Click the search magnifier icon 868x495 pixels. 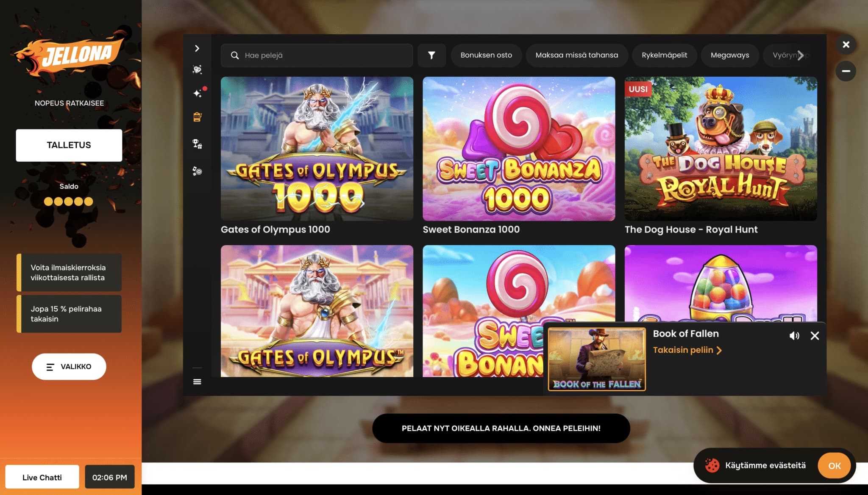click(234, 55)
